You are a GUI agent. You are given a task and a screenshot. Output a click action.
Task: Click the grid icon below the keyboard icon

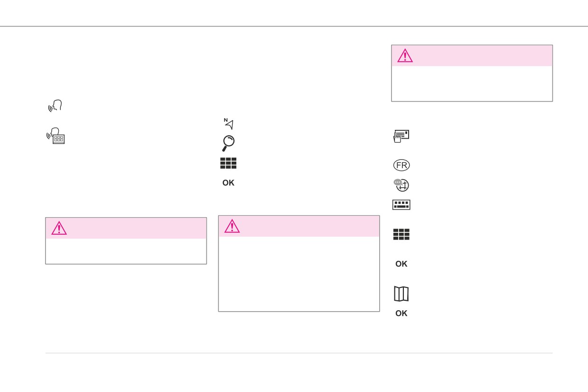coord(401,235)
